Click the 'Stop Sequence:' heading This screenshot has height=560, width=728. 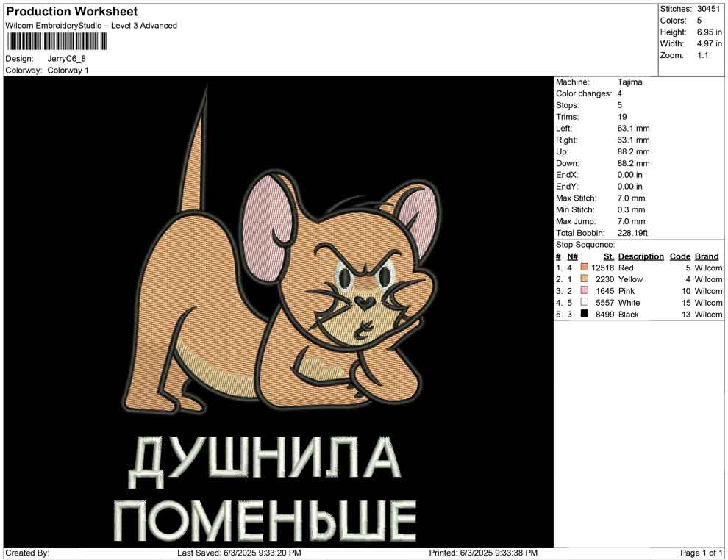tap(585, 245)
